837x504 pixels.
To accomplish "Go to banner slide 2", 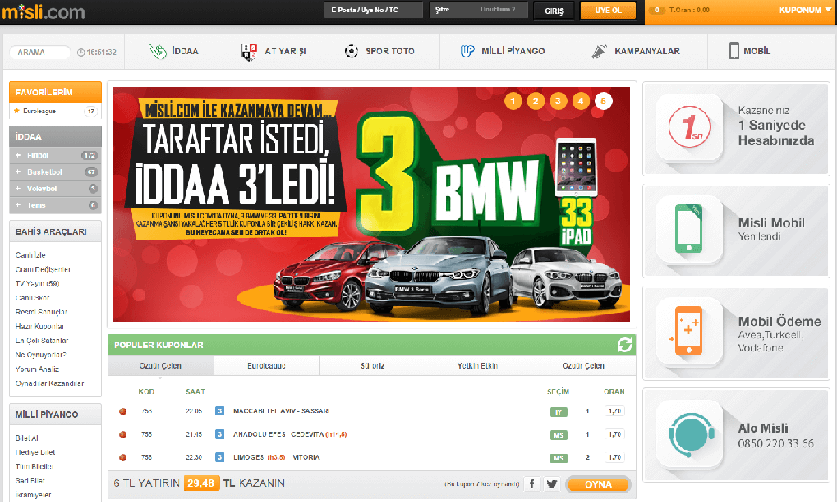I will coord(536,102).
